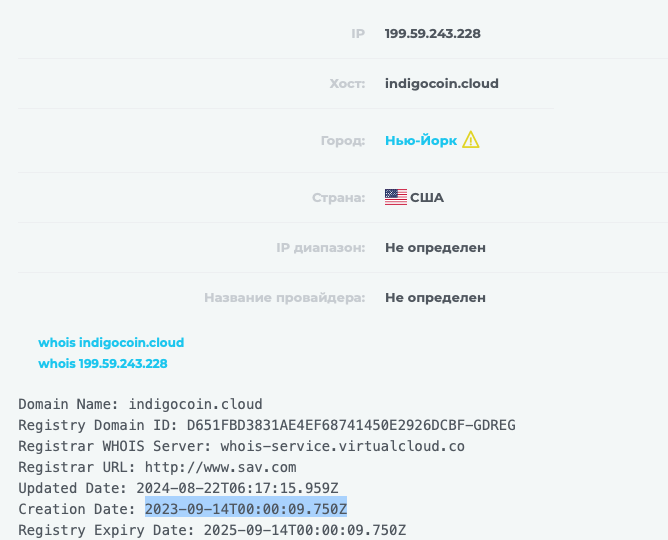Click the Название провайдера value Не определен
This screenshot has width=668, height=540.
[435, 297]
